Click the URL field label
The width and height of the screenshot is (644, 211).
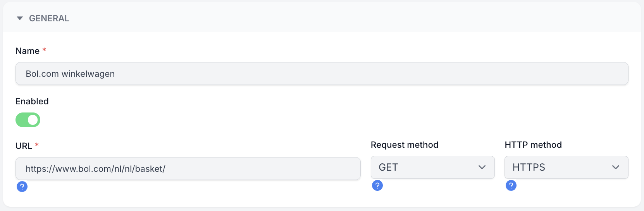[24, 146]
